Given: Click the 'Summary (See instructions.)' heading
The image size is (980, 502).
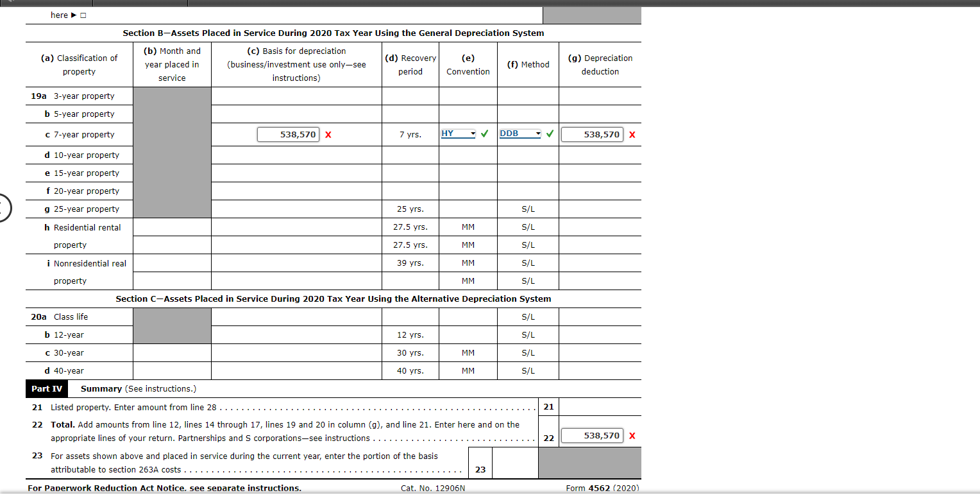Looking at the screenshot, I should (x=139, y=389).
